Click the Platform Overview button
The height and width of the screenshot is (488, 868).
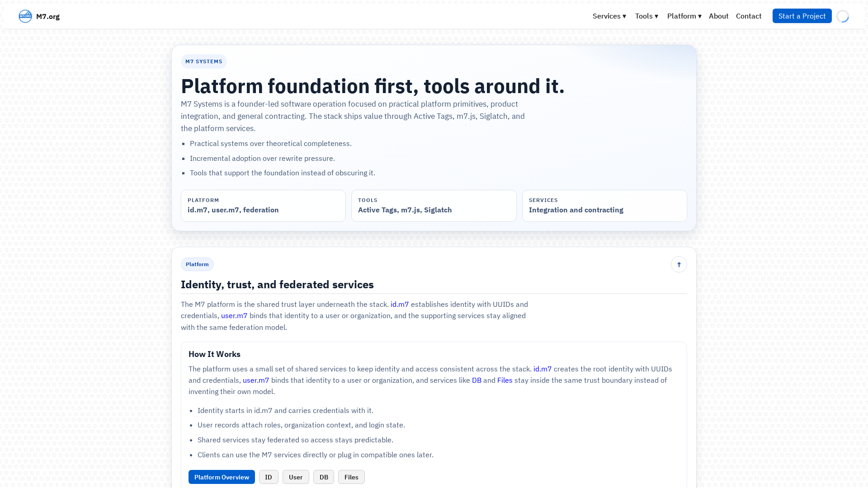(x=222, y=477)
